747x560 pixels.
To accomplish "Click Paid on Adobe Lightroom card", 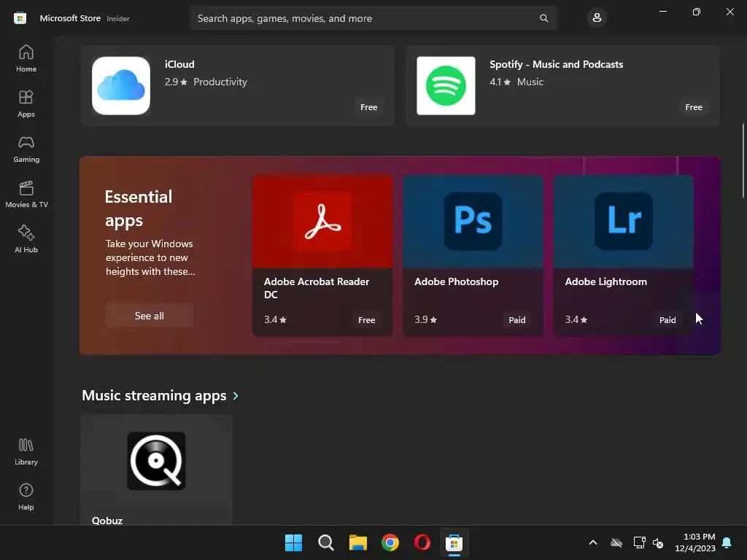I will (x=667, y=320).
